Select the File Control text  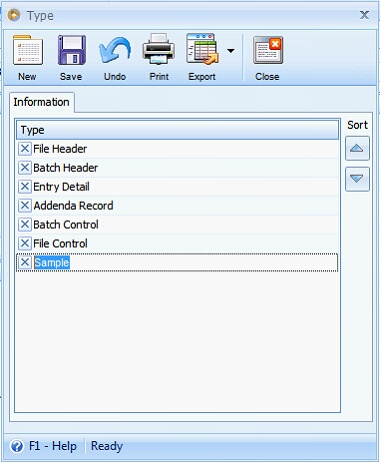tap(60, 244)
